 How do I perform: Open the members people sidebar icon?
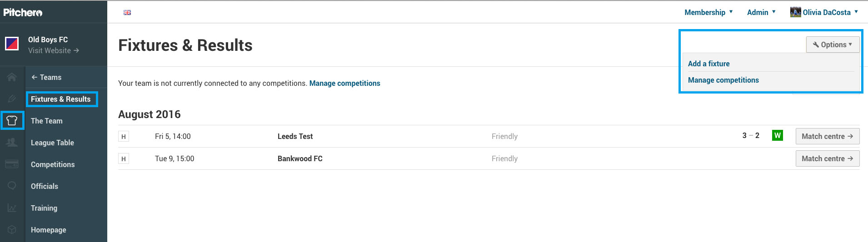click(x=12, y=143)
